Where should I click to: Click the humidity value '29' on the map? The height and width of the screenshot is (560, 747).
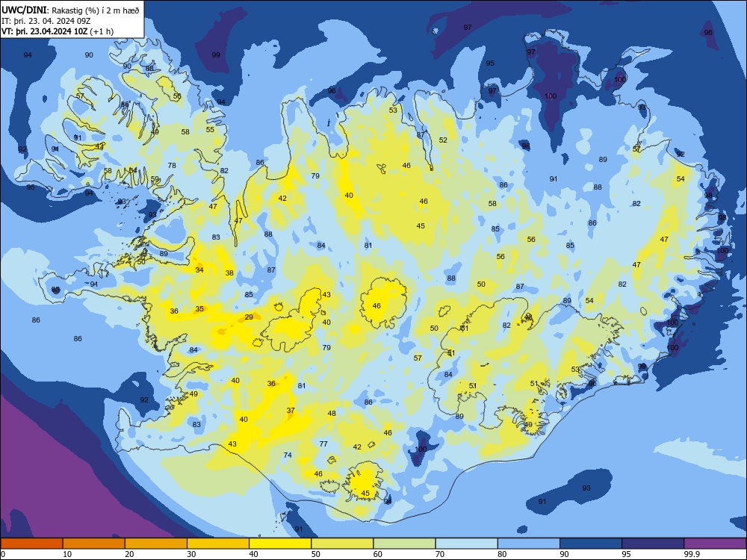(x=249, y=317)
